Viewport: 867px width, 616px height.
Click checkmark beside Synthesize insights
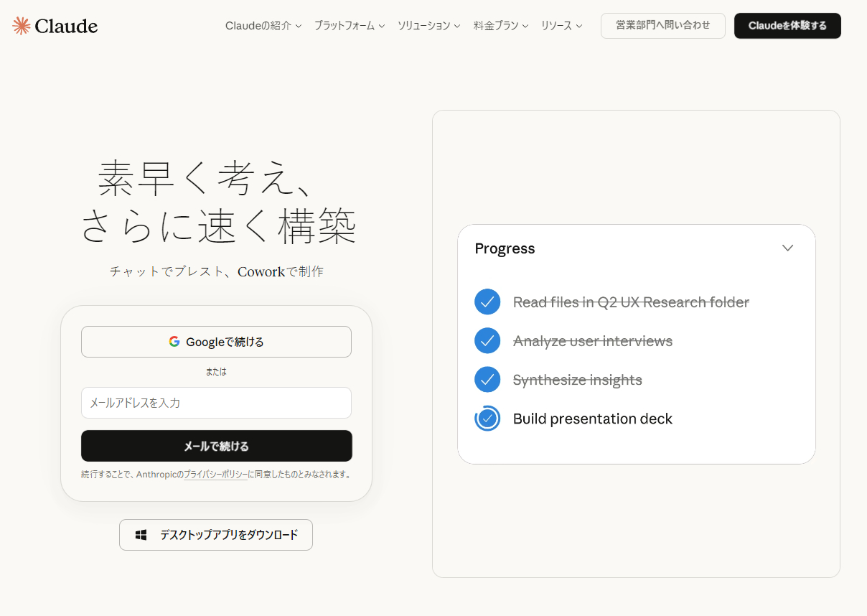coord(487,379)
